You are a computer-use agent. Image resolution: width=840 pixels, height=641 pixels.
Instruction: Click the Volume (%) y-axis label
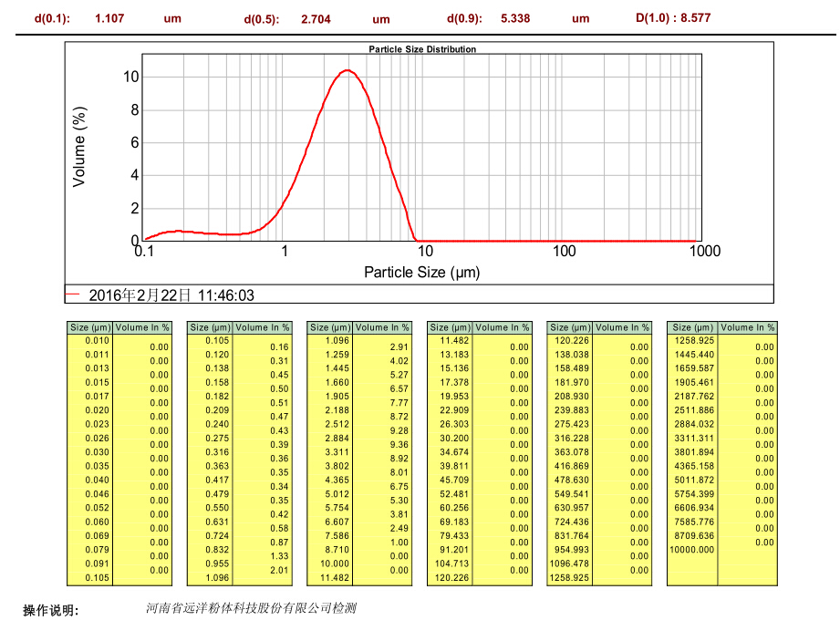[80, 147]
